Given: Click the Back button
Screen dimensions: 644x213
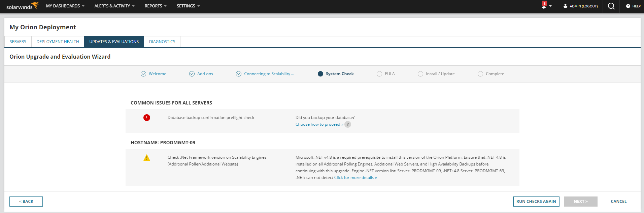Looking at the screenshot, I should pyautogui.click(x=26, y=202).
